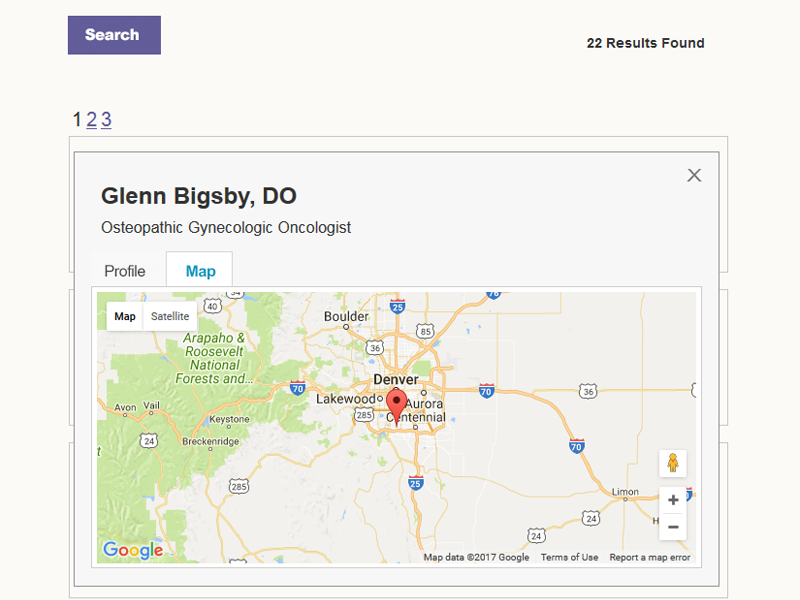Close the Glenn Bigsby popup
The width and height of the screenshot is (800, 600).
click(694, 175)
